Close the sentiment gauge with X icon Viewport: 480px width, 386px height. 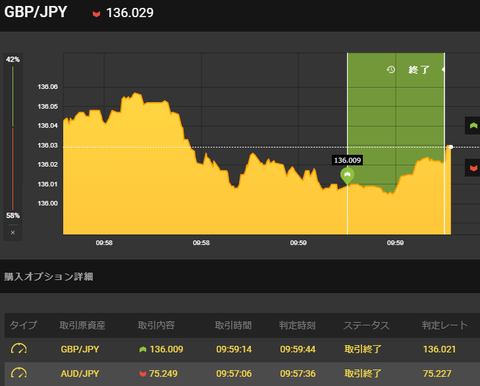pyautogui.click(x=13, y=233)
